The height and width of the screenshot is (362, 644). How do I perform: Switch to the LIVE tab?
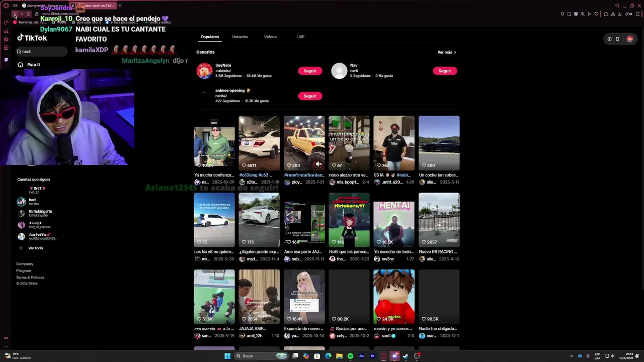(300, 37)
